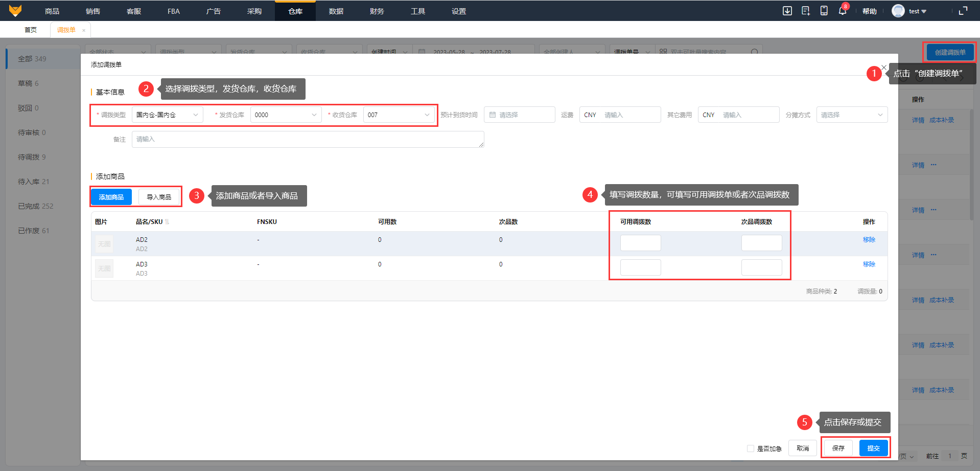Open the 仓库 menu
This screenshot has width=980, height=471.
tap(295, 11)
